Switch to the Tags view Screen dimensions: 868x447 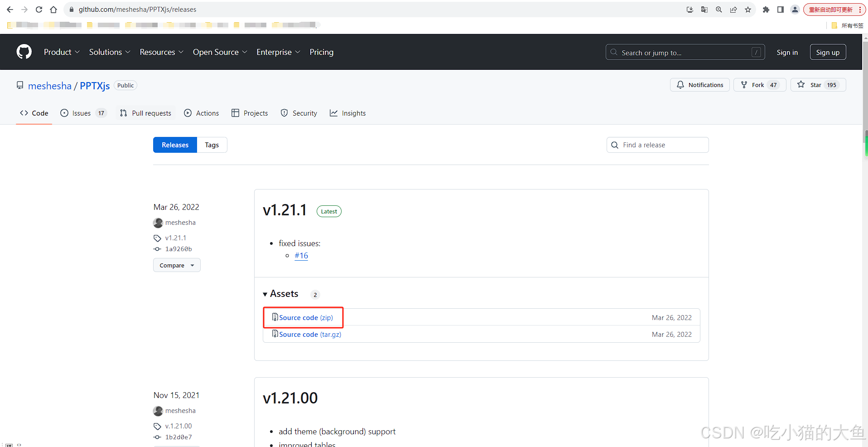(x=212, y=145)
